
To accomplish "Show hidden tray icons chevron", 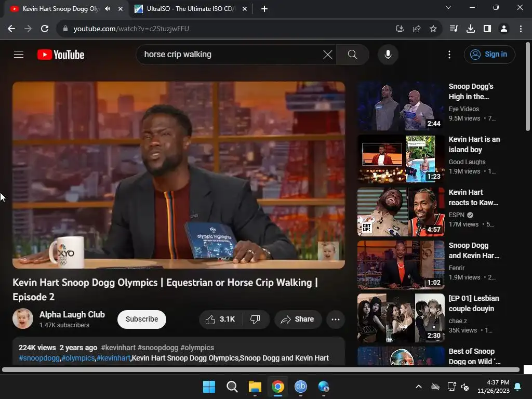I will 419,387.
